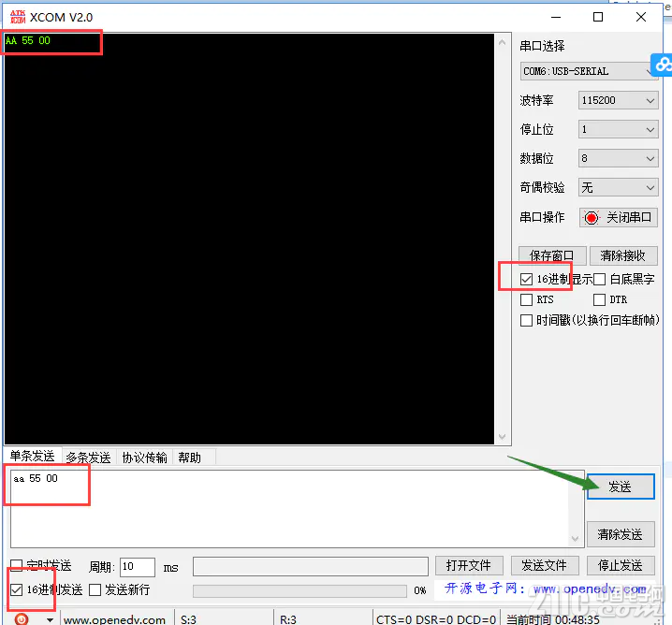The height and width of the screenshot is (625, 672).
Task: Enable the 定时发送 timed send checkbox
Action: tap(16, 565)
